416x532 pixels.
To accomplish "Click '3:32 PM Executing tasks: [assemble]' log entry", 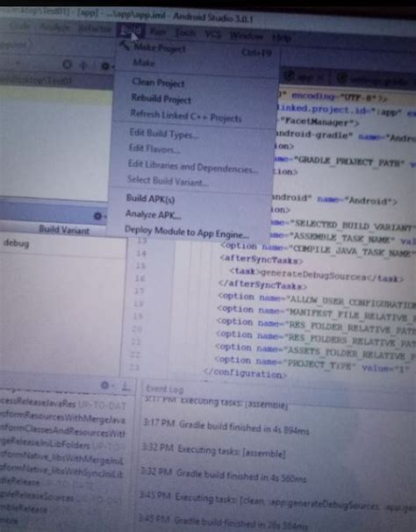I will [213, 451].
